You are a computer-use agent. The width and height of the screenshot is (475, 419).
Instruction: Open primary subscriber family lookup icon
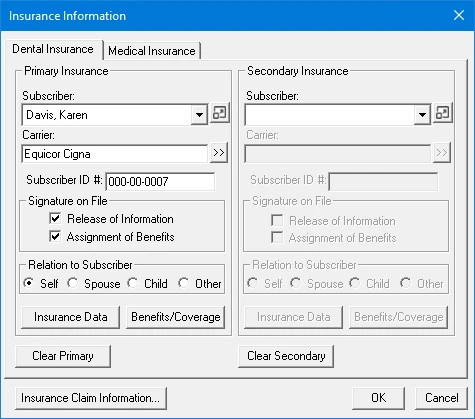[x=220, y=113]
